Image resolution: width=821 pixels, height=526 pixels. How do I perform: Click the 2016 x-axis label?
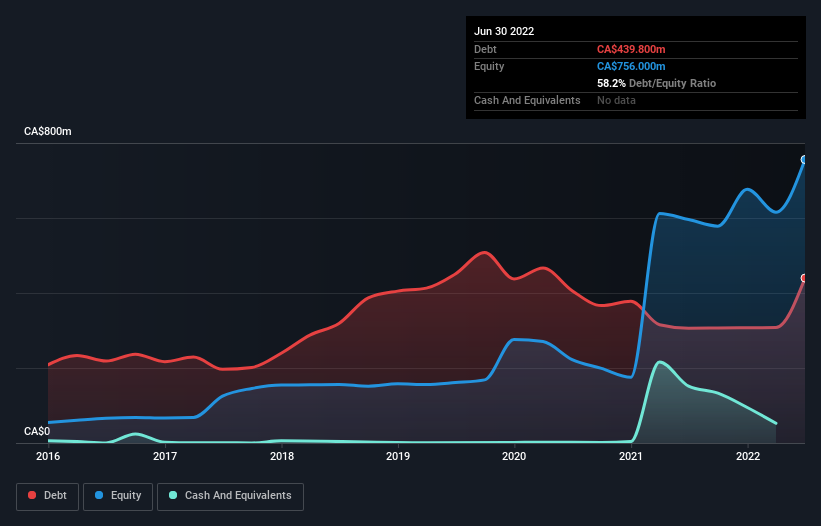pos(48,456)
